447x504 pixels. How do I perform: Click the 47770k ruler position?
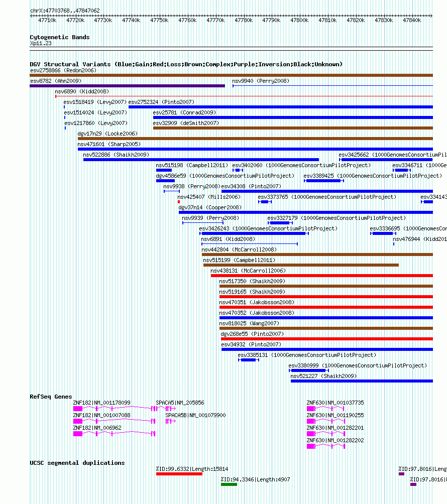click(215, 20)
